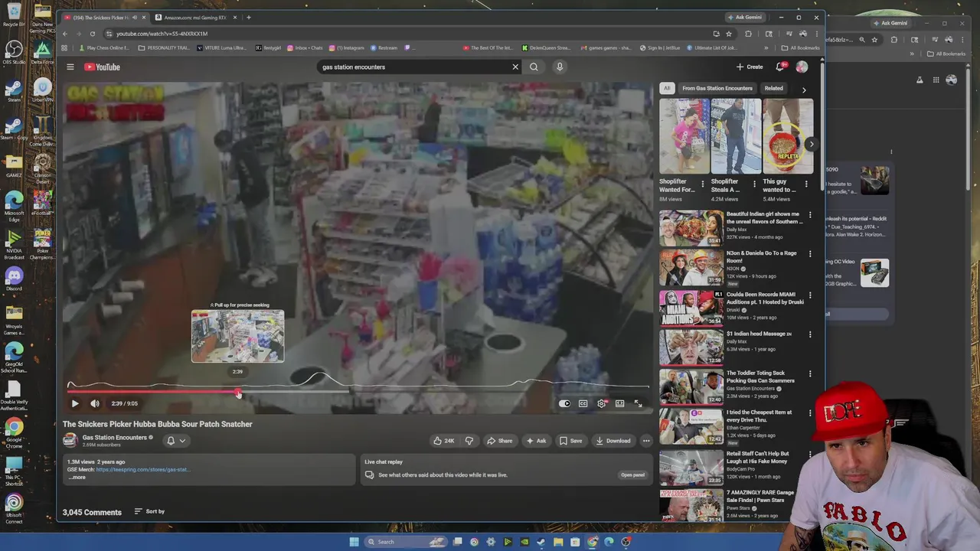Open the live chat replay panel
This screenshot has height=551, width=980.
(x=632, y=475)
